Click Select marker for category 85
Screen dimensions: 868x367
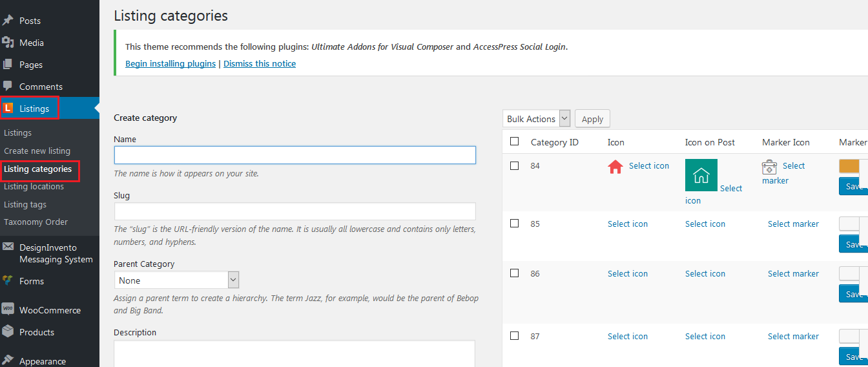tap(793, 224)
